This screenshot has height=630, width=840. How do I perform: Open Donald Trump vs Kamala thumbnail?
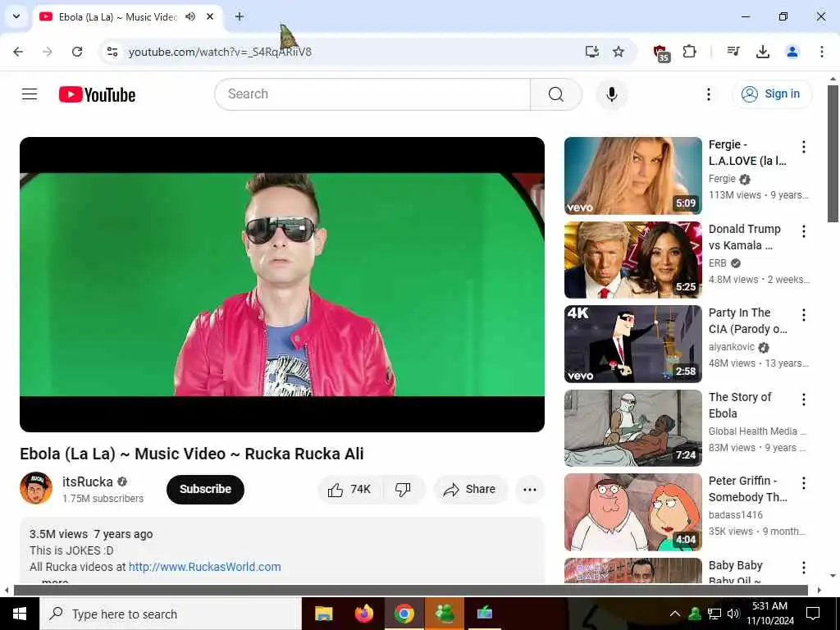point(632,260)
